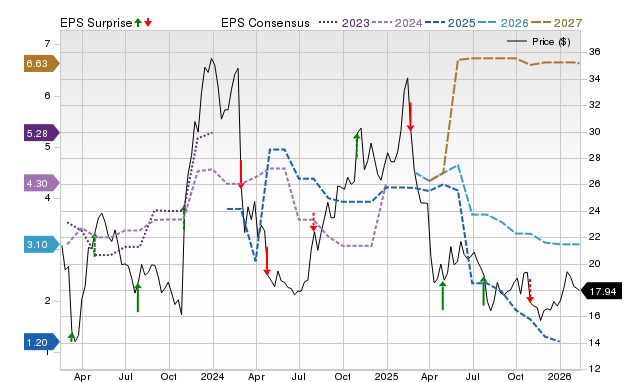Image resolution: width=640 pixels, height=382 pixels.
Task: Click the EPS Consensus legend label
Action: [x=265, y=23]
